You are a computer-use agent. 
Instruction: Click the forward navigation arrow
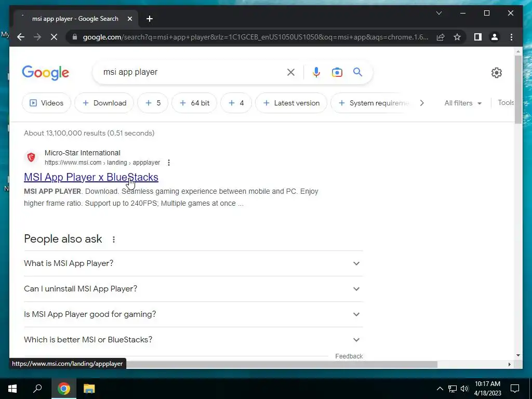tap(37, 37)
